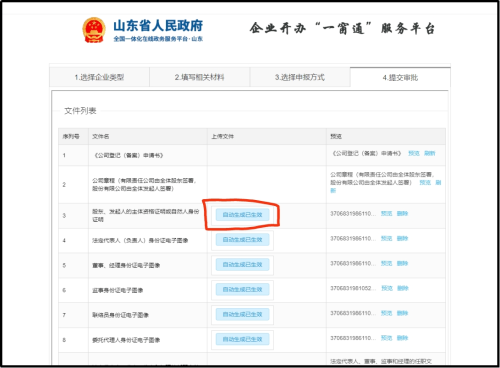Preview the 公司章程 document in row 2

click(425, 183)
